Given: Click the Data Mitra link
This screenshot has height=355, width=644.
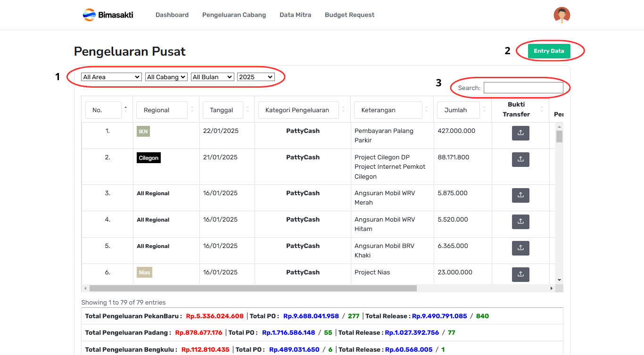Looking at the screenshot, I should point(295,15).
